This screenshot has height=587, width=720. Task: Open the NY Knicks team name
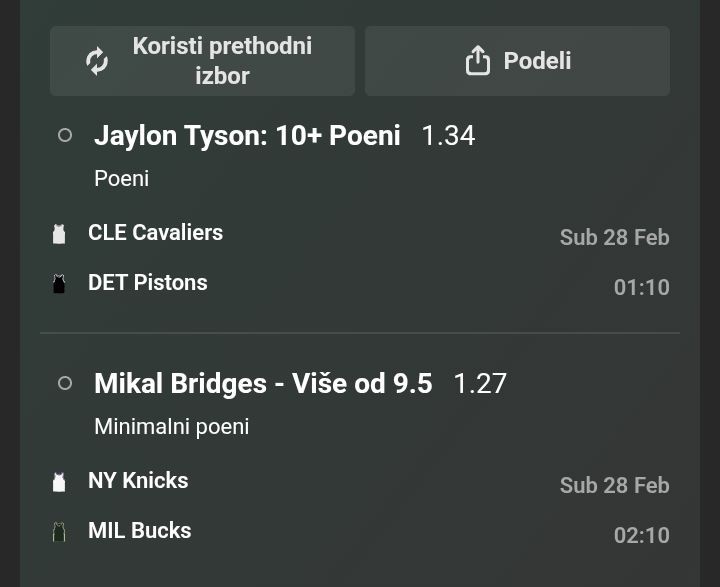click(x=138, y=480)
